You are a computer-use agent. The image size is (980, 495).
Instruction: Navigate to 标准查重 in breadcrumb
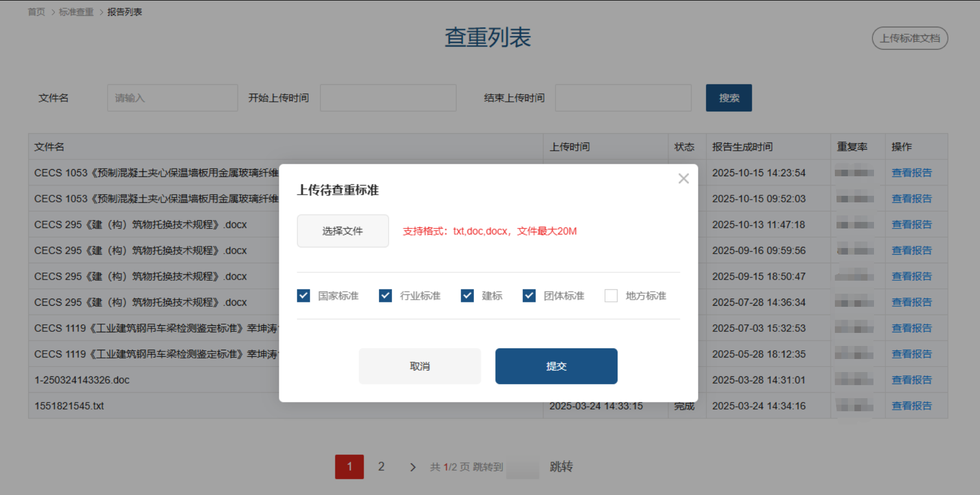[x=76, y=12]
